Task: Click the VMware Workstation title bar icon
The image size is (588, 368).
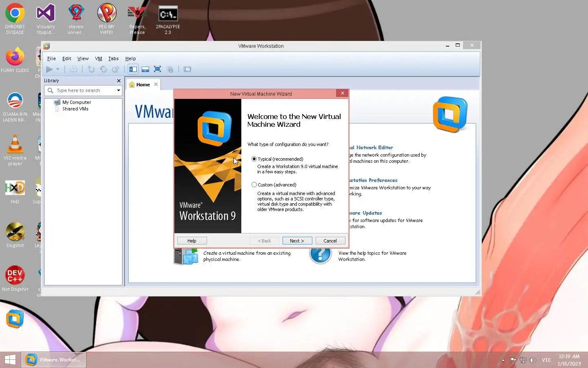Action: click(x=47, y=46)
